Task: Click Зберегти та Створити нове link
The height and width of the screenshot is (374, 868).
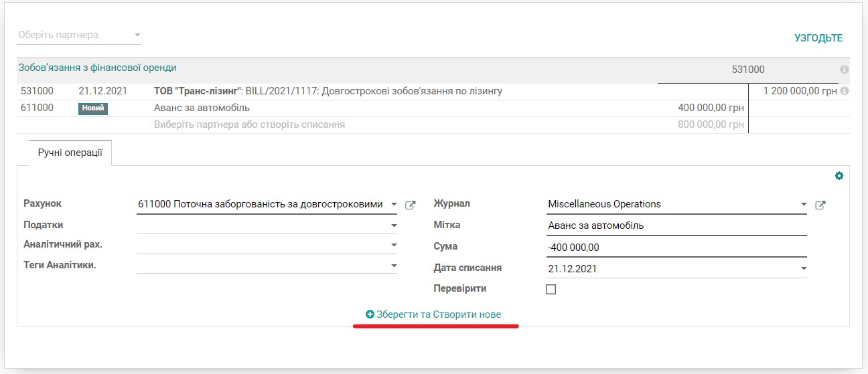Action: tap(433, 314)
